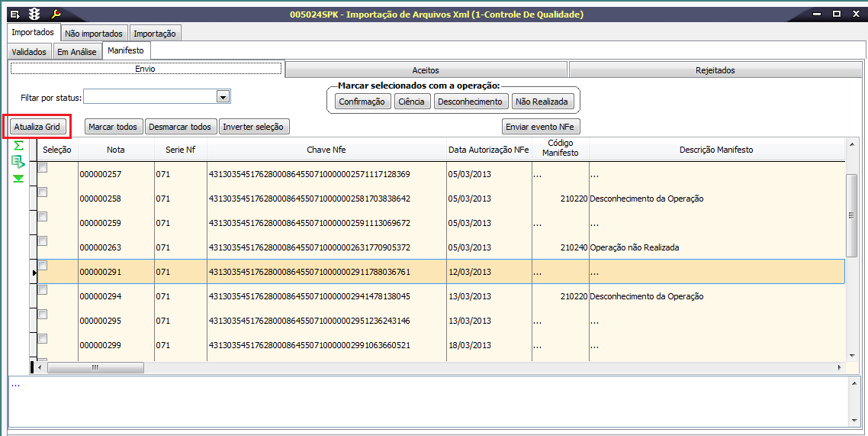Click the green export grid icon
The height and width of the screenshot is (436, 868).
point(18,162)
